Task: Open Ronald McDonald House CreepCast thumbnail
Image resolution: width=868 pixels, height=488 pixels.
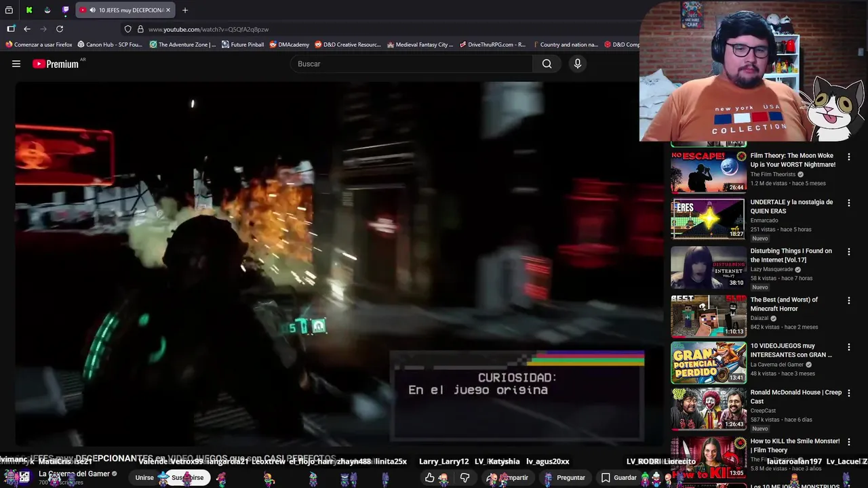Action: pos(708,409)
